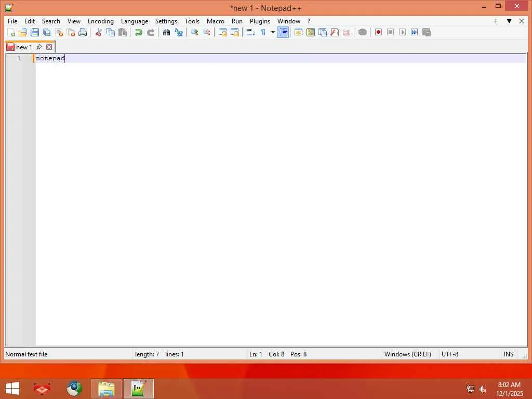This screenshot has width=532, height=399.
Task: Print the document using the printer icon
Action: (83, 32)
